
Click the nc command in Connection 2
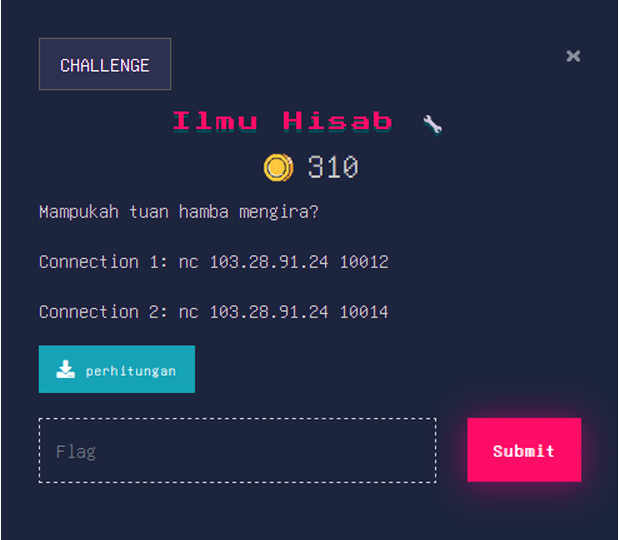click(x=188, y=312)
